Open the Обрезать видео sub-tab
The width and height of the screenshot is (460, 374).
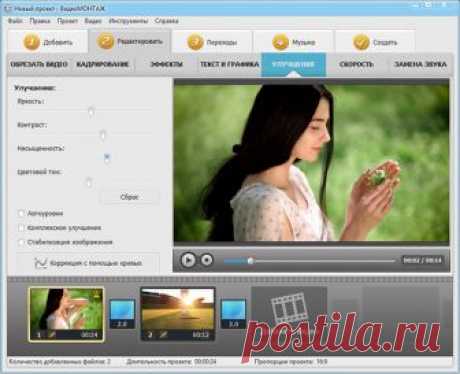click(x=39, y=64)
